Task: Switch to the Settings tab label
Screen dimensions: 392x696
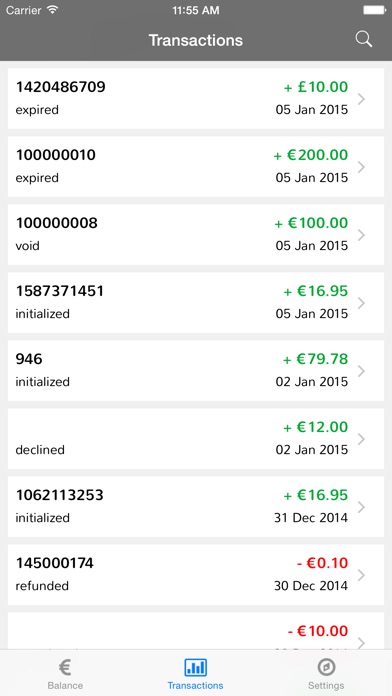Action: click(326, 685)
